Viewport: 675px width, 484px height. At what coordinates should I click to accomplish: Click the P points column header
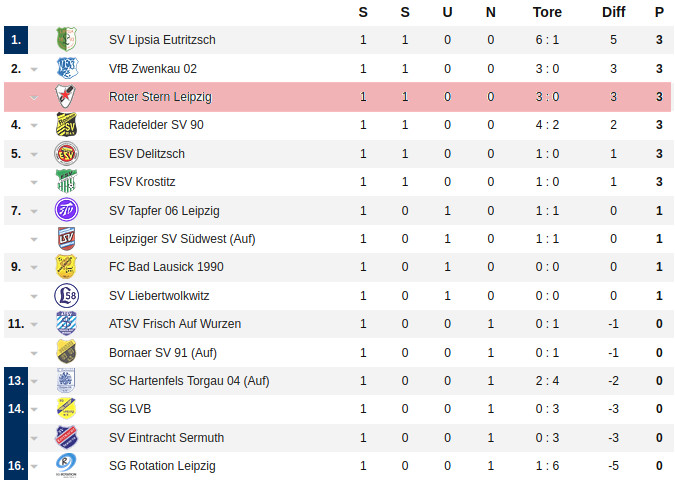point(659,13)
